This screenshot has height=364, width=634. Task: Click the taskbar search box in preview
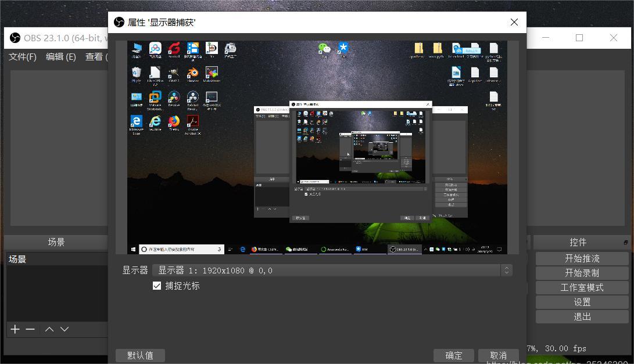pos(181,249)
